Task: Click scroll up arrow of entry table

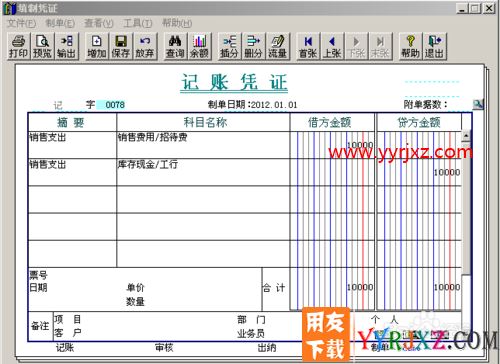Action: click(466, 136)
